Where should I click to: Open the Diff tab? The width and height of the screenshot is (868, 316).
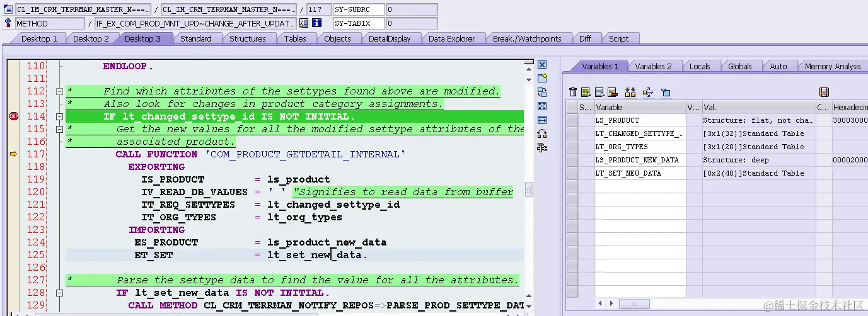(x=585, y=38)
